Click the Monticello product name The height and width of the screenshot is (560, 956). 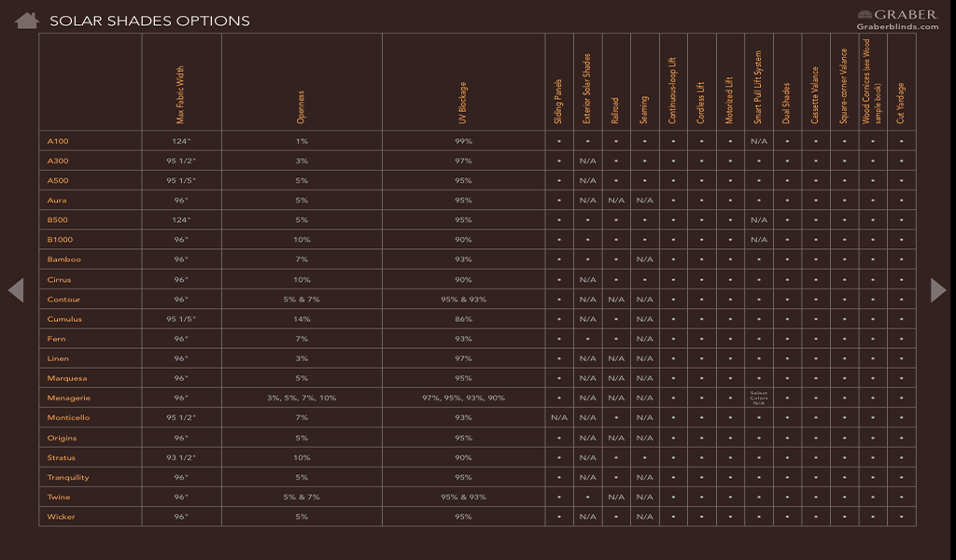click(70, 416)
